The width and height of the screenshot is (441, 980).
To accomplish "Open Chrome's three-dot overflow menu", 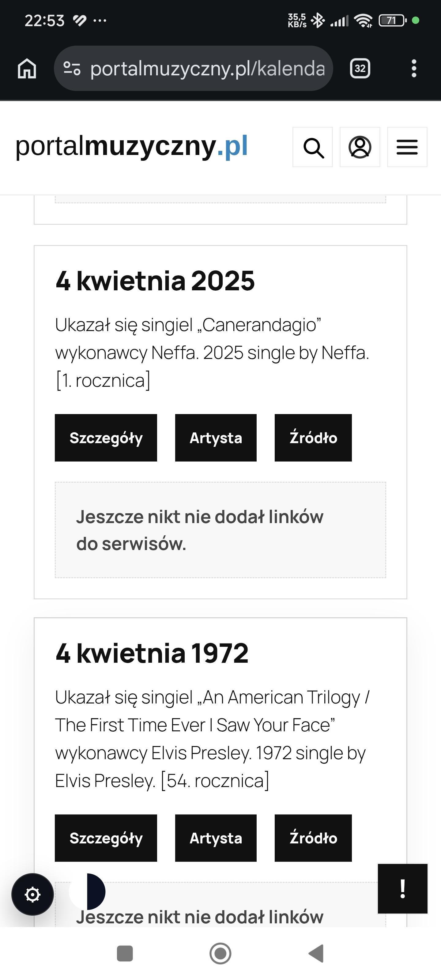I will pos(414,69).
